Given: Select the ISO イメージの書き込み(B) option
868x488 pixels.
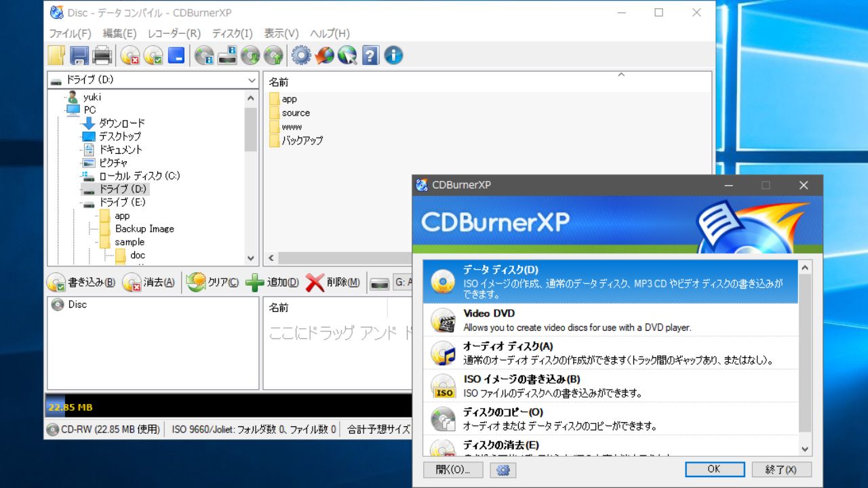Looking at the screenshot, I should 610,386.
